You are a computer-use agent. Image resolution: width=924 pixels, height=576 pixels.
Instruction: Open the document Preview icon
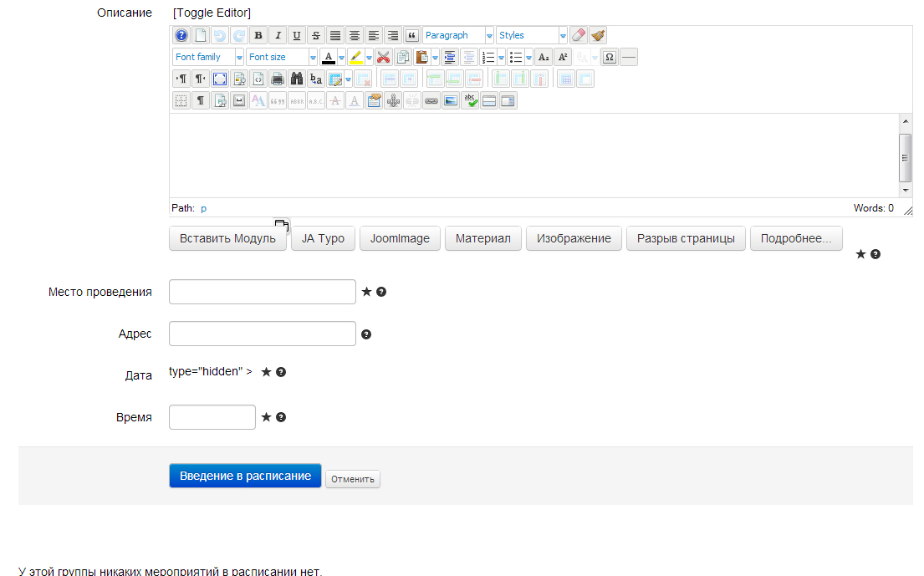click(239, 79)
